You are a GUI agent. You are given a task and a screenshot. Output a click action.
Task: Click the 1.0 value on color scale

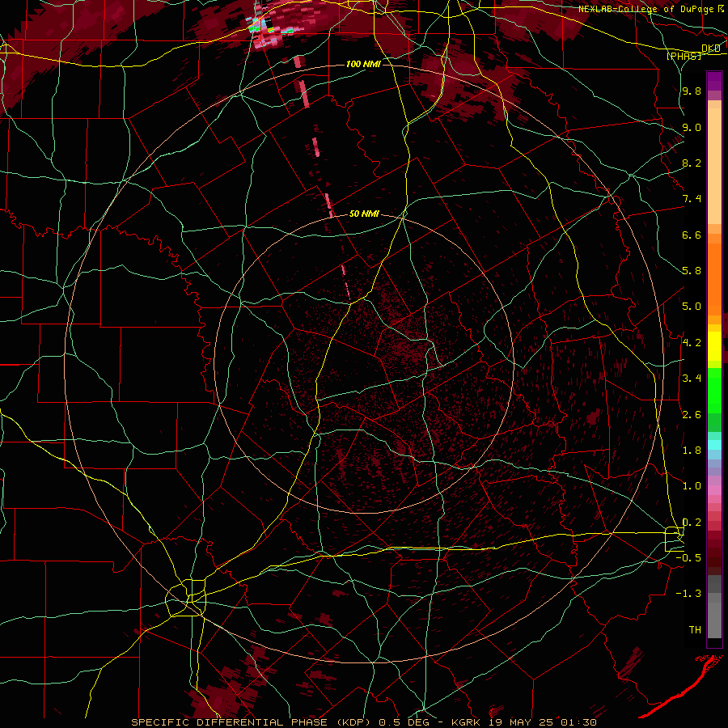[692, 486]
